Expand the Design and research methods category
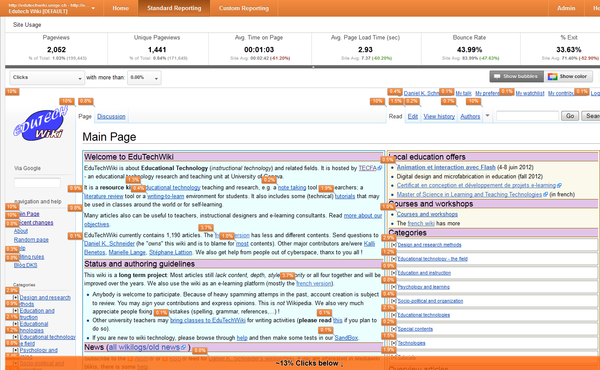This screenshot has width=600, height=370. tap(393, 245)
